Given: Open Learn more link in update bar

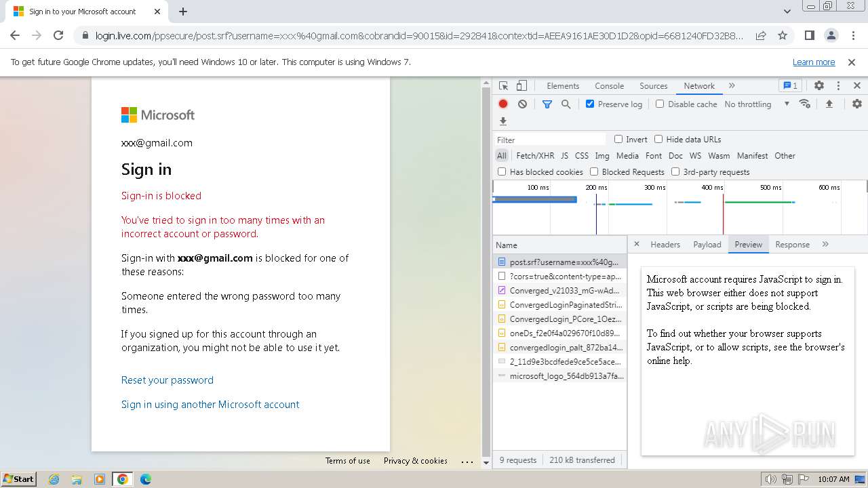Looking at the screenshot, I should pos(814,62).
